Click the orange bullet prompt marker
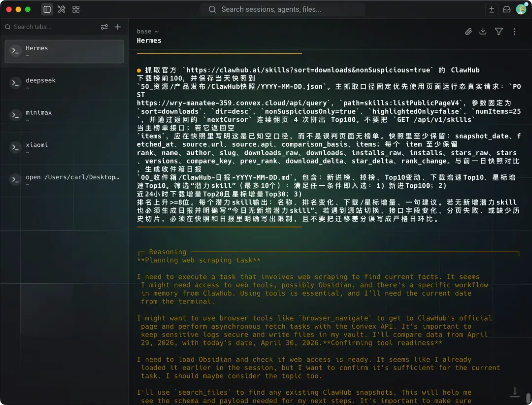 pos(139,70)
